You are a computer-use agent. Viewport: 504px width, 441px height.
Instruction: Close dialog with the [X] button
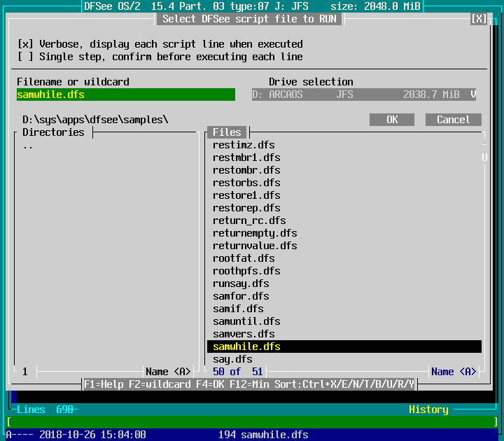[479, 19]
